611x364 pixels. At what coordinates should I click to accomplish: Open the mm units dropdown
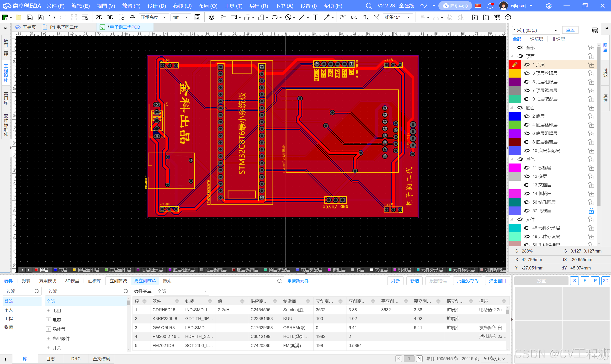pos(180,17)
